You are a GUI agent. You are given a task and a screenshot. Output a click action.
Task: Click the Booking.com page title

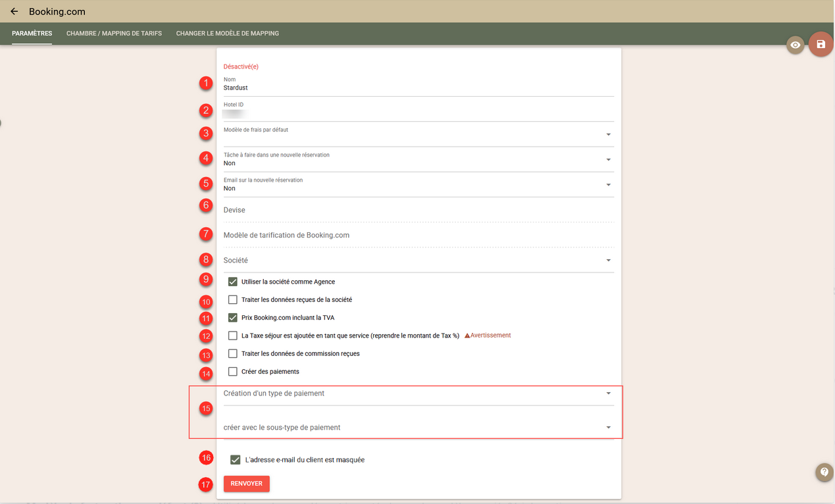(x=57, y=12)
